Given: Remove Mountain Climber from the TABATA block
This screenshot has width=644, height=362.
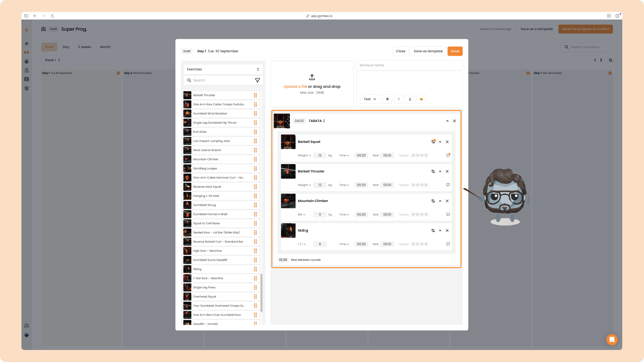Looking at the screenshot, I should 447,201.
